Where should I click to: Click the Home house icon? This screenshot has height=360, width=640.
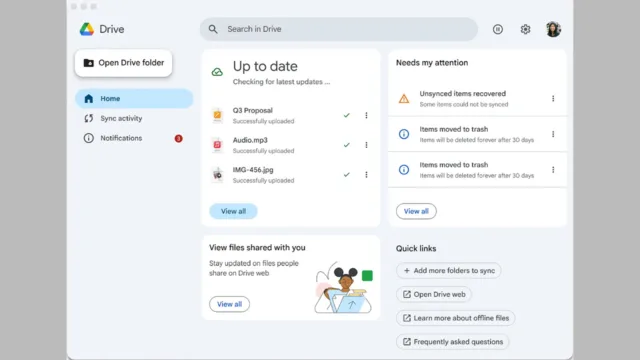tap(89, 98)
